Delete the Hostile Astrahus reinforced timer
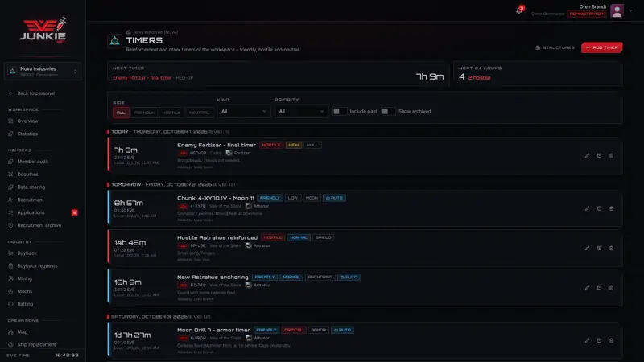 (611, 248)
